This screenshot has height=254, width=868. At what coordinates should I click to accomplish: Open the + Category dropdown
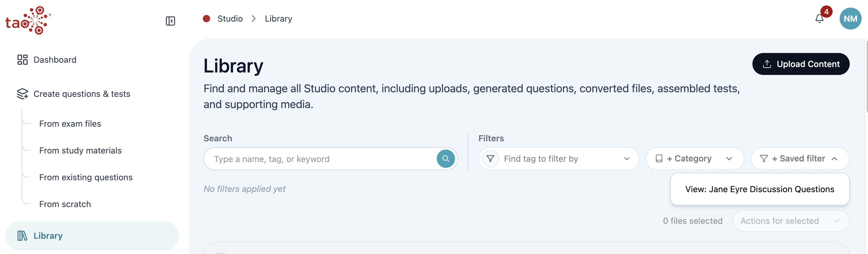694,159
